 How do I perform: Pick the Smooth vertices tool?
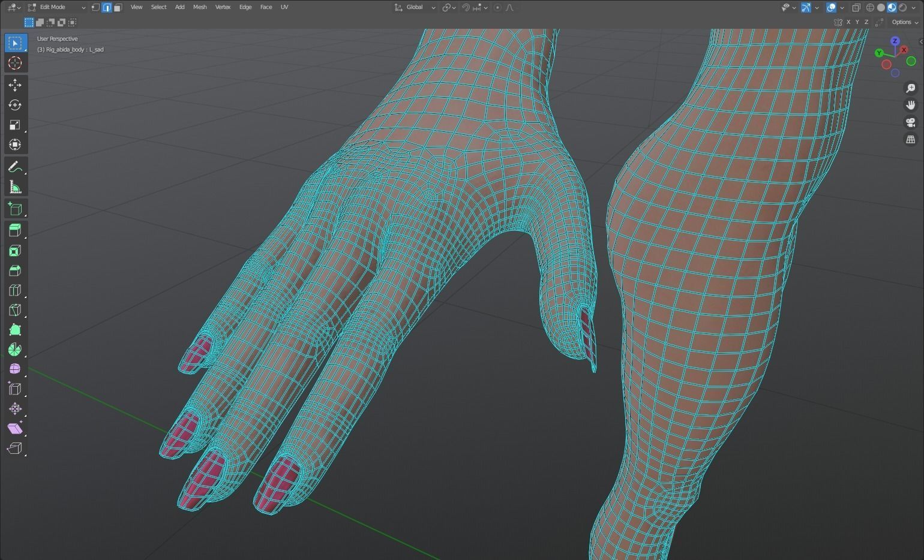[x=15, y=369]
